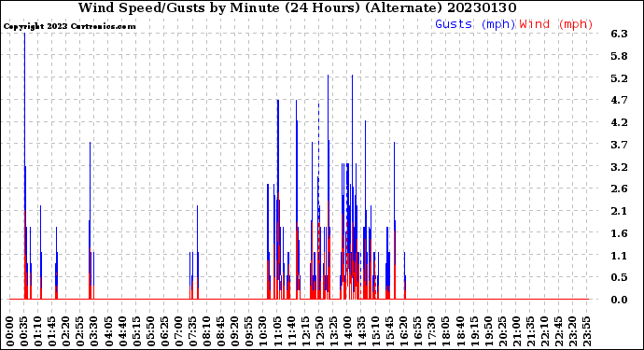Viewport: 644px width, 350px height.
Task: Select the 0.5 y-axis value
Action: click(x=619, y=277)
